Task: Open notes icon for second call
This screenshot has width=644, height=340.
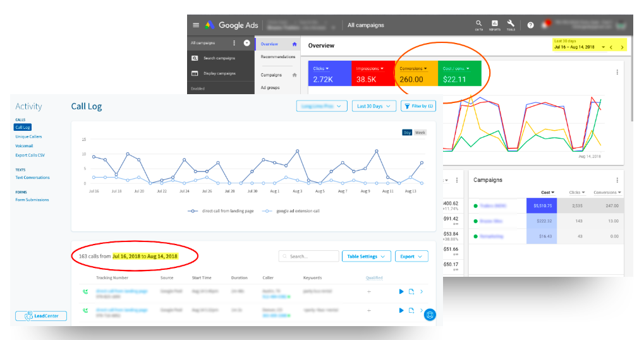Action: click(411, 310)
